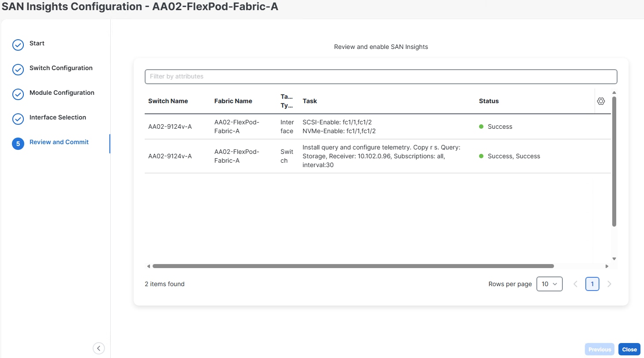Click the step 5 number badge
This screenshot has width=644, height=358.
coord(18,144)
